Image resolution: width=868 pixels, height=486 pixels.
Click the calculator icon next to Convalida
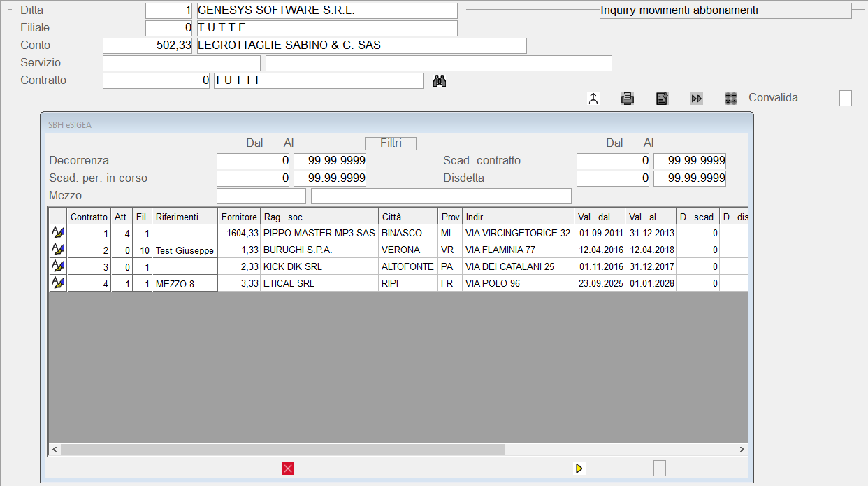coord(731,99)
